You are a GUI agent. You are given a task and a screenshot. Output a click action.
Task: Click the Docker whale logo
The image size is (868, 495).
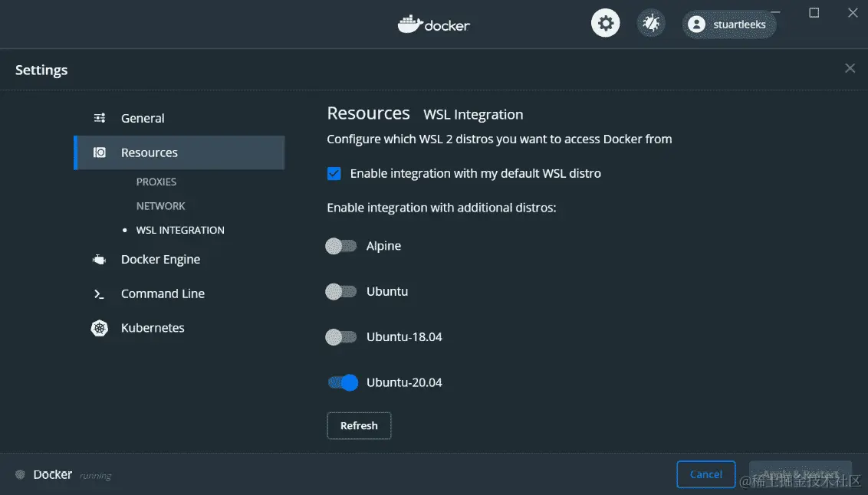(410, 25)
